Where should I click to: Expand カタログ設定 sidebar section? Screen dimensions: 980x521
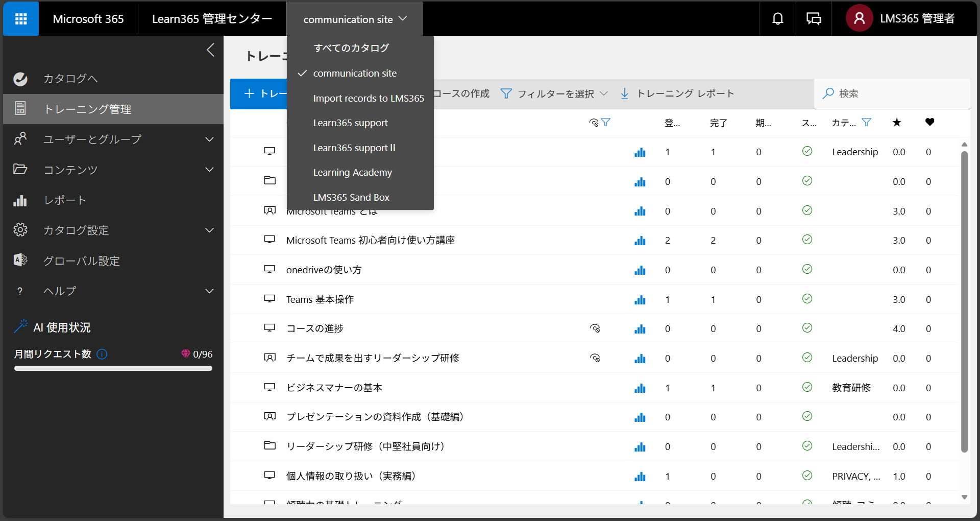click(x=209, y=230)
